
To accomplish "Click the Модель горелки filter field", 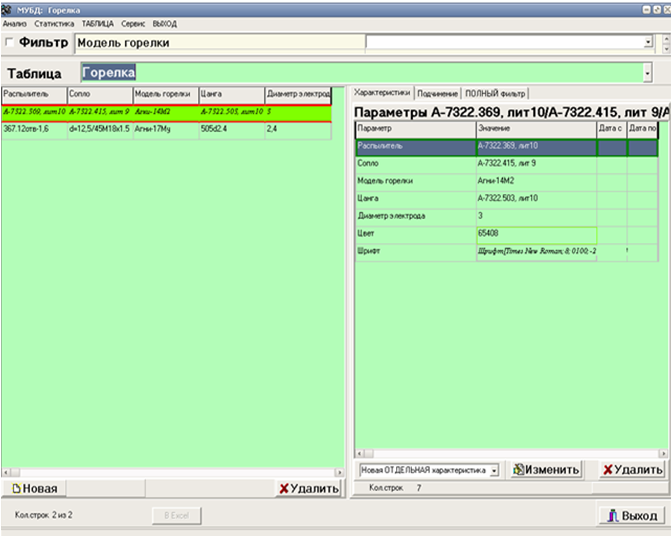I will pyautogui.click(x=220, y=43).
